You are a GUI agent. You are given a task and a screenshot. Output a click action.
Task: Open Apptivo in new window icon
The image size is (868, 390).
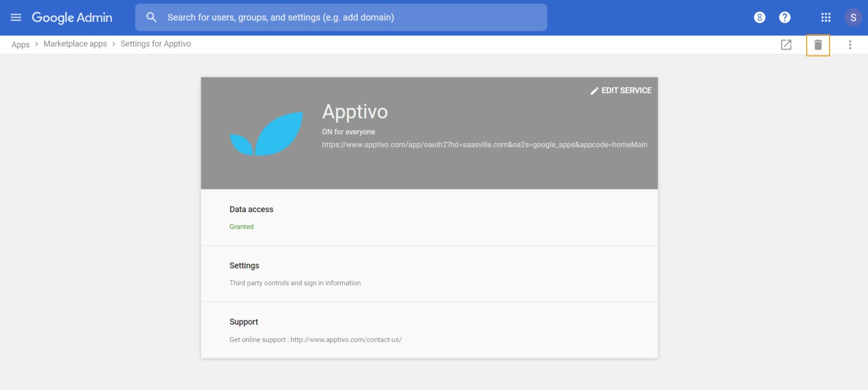(786, 45)
